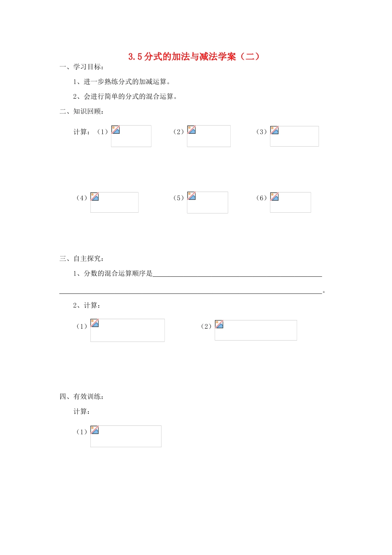Select the broken image icon for review problem (6)
This screenshot has width=392, height=555.
274,197
